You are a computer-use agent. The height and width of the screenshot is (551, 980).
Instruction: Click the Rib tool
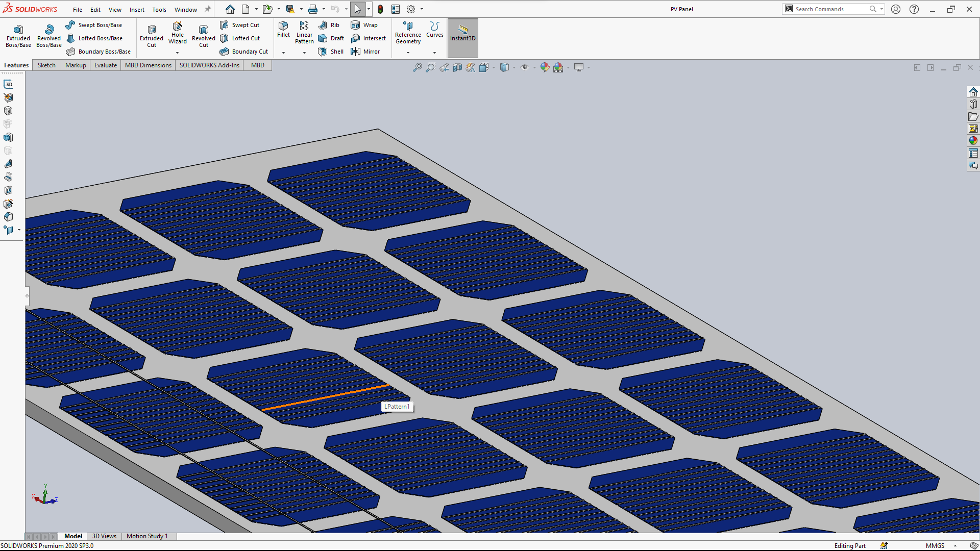[x=329, y=25]
